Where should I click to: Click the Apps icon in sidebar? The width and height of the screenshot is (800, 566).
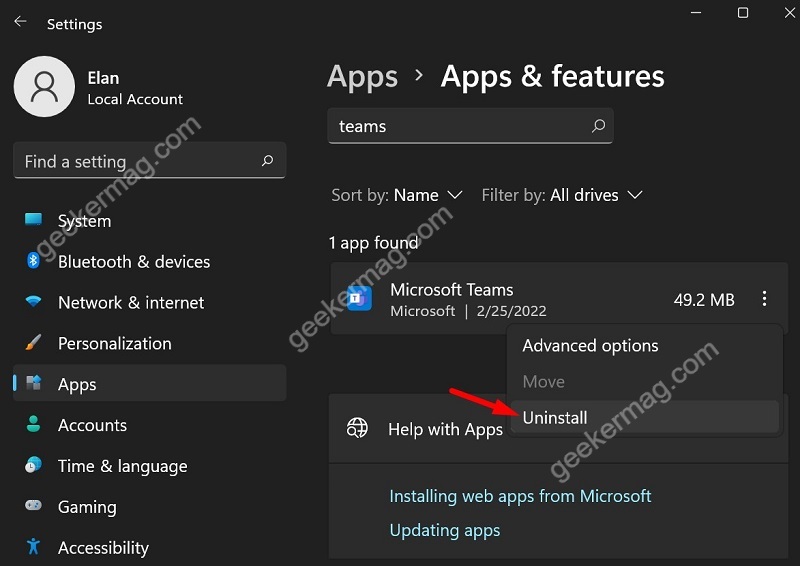(34, 383)
